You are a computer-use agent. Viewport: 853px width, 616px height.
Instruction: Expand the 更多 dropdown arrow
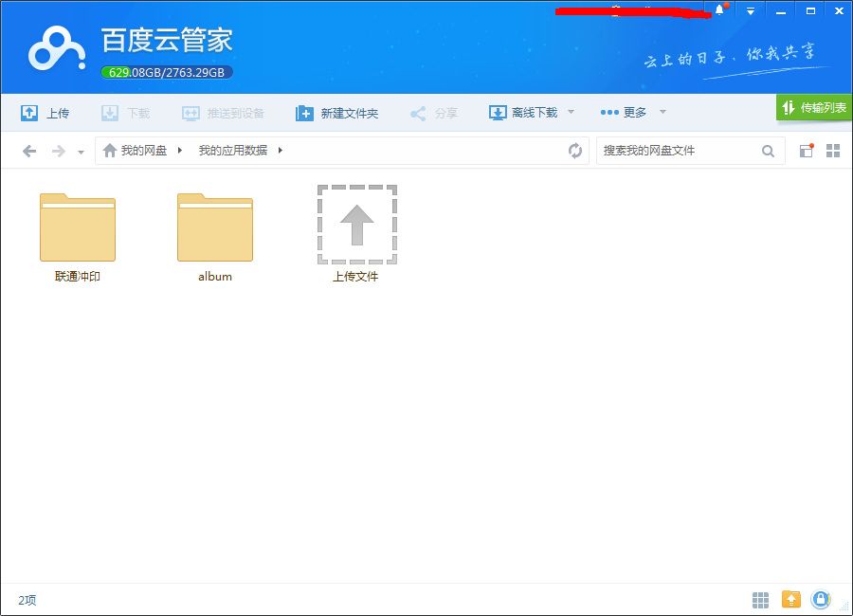pyautogui.click(x=662, y=112)
